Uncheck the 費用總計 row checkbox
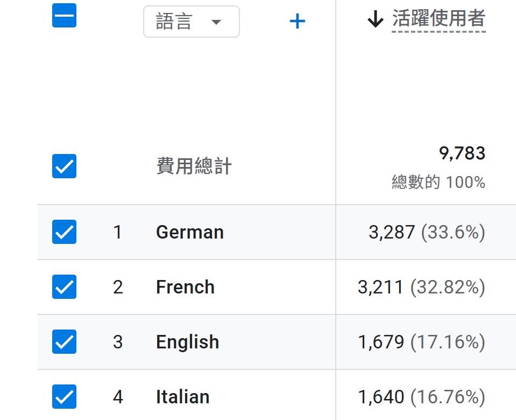Screen dimensions: 516x420 click(x=64, y=166)
